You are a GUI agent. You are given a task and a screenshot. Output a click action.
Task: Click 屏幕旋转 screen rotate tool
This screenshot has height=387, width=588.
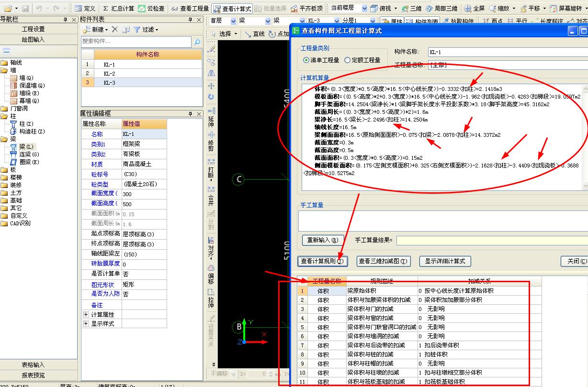tap(566, 8)
